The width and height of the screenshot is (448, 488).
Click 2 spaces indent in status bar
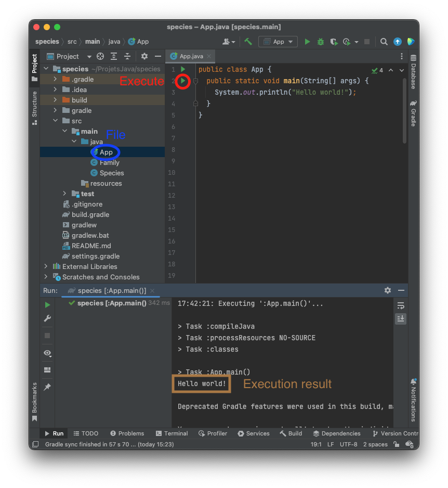pos(375,444)
